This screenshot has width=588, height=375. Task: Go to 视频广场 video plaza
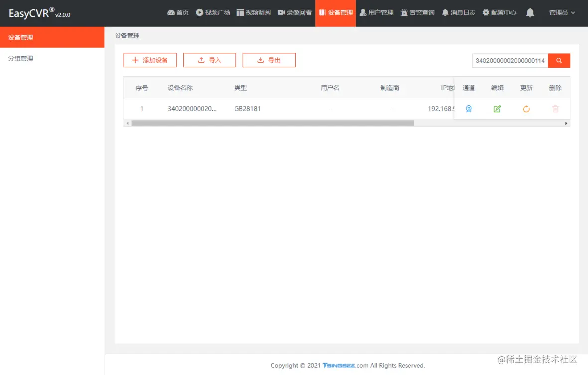click(213, 13)
